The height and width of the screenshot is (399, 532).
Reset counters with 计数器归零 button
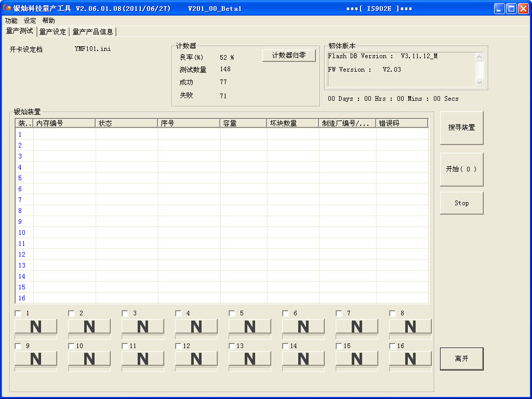[x=289, y=56]
